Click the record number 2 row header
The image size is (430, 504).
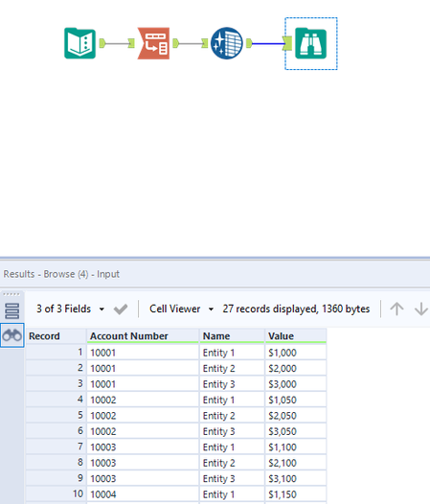pyautogui.click(x=56, y=368)
